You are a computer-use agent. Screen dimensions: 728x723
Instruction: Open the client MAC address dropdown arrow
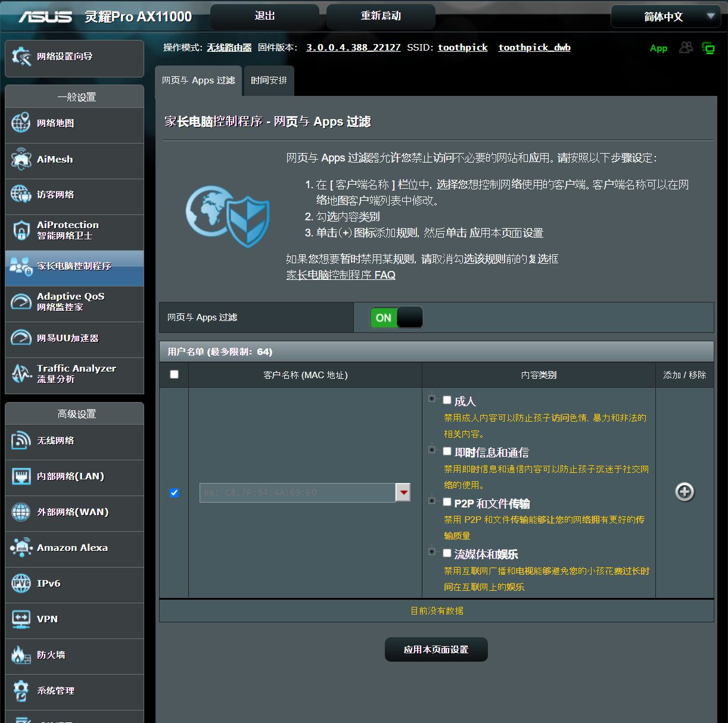[403, 493]
